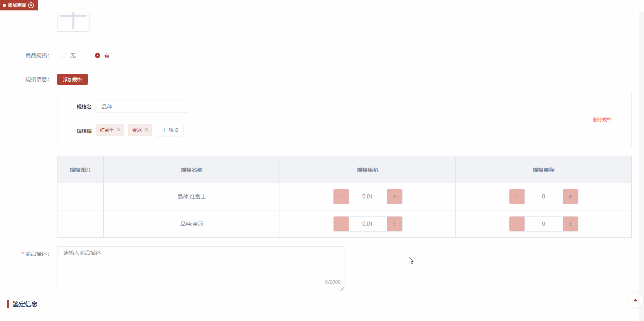Click the 规格售价 column header
Screen dimensions: 644x321
pyautogui.click(x=368, y=170)
